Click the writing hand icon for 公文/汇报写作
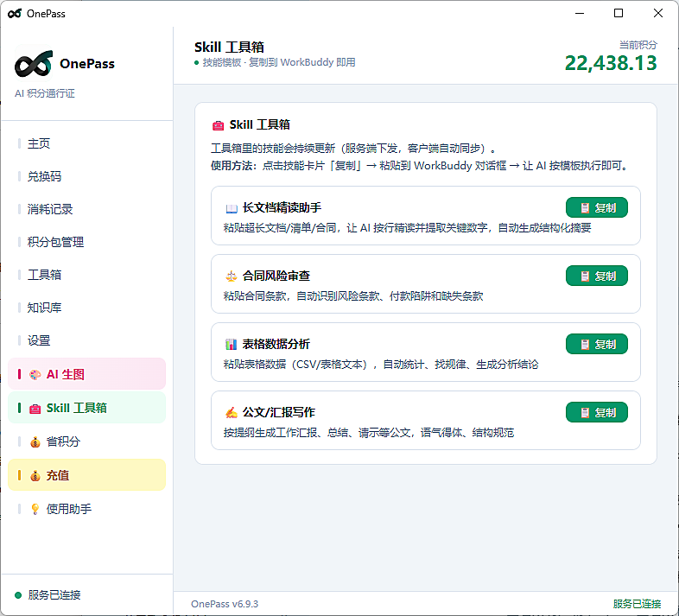679x616 pixels. (x=232, y=413)
